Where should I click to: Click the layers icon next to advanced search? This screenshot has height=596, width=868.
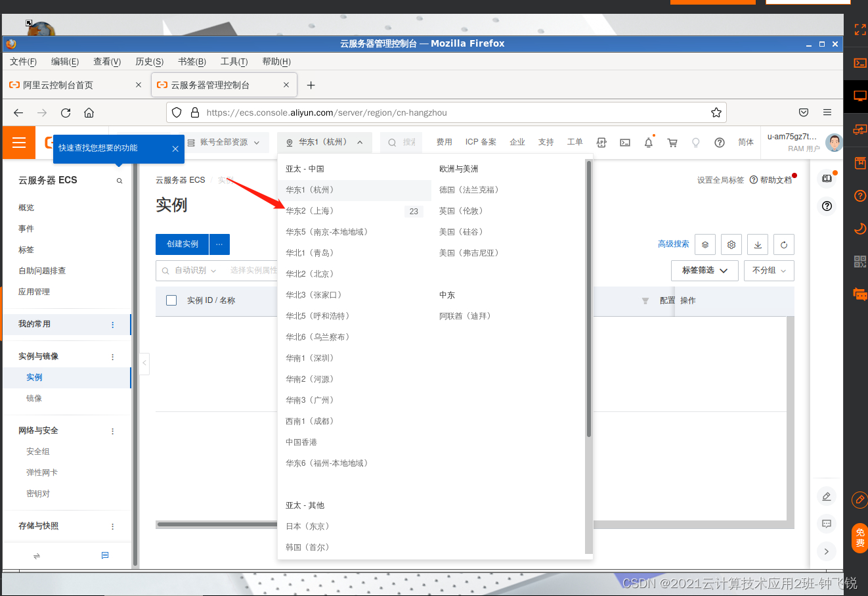coord(705,244)
